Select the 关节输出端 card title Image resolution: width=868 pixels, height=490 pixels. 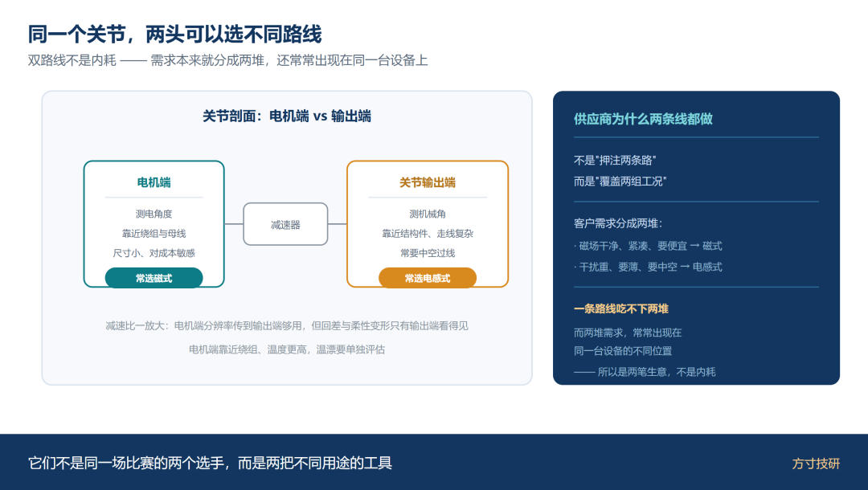428,182
